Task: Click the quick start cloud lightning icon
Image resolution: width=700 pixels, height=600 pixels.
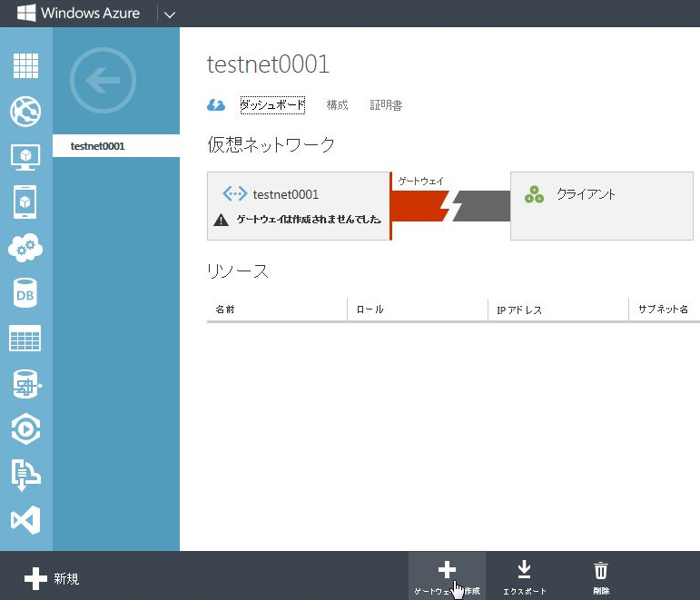Action: click(216, 105)
